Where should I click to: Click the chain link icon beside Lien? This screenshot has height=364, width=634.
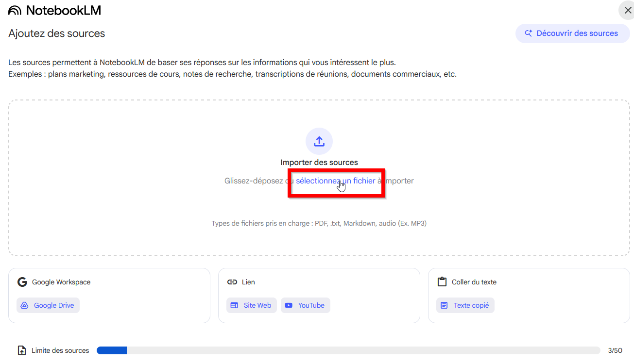(232, 282)
